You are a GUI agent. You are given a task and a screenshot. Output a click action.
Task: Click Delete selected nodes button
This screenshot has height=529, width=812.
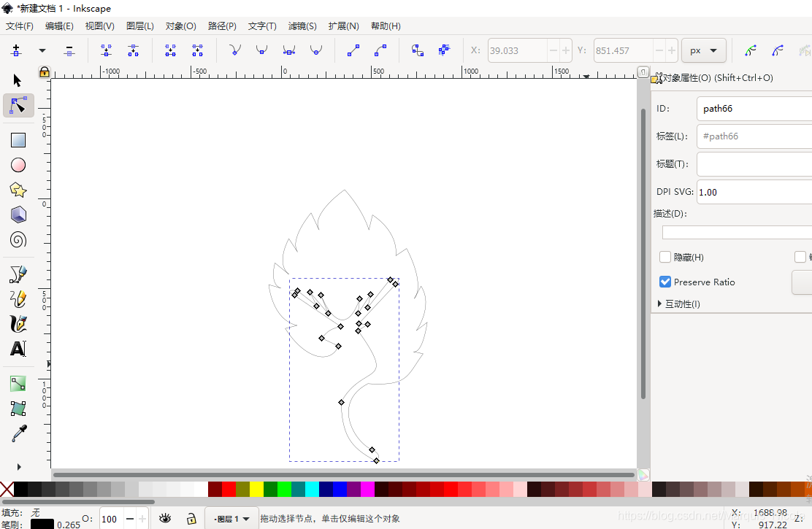pyautogui.click(x=69, y=50)
